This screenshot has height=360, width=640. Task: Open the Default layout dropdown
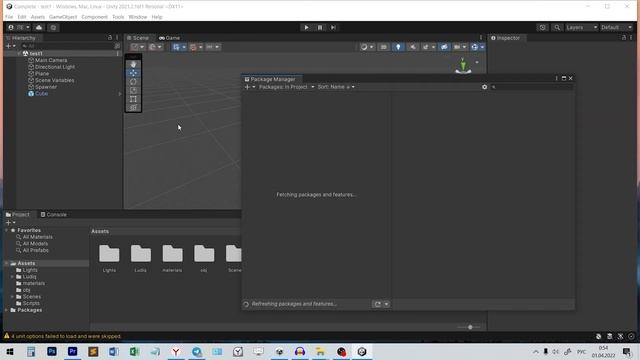coord(616,27)
